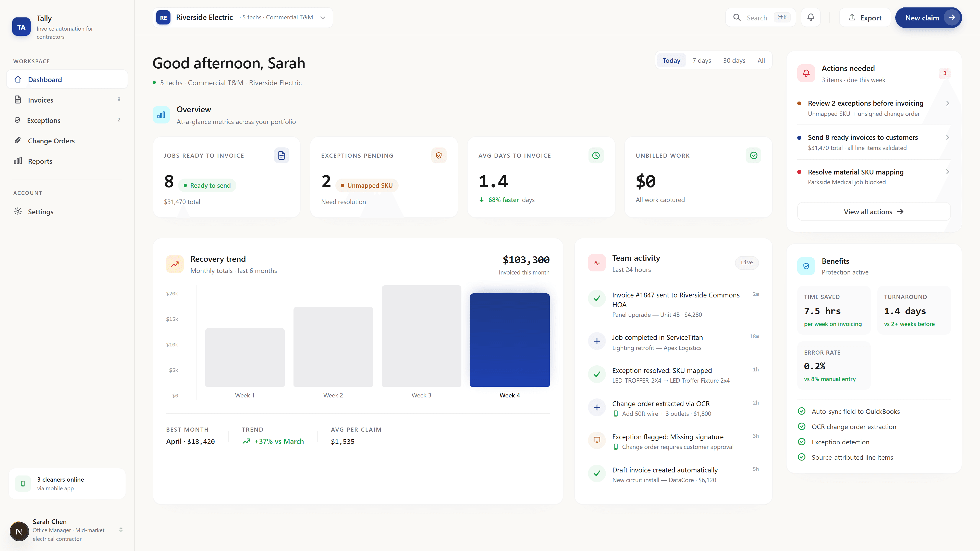Select the 30 days time range tab

(x=734, y=60)
